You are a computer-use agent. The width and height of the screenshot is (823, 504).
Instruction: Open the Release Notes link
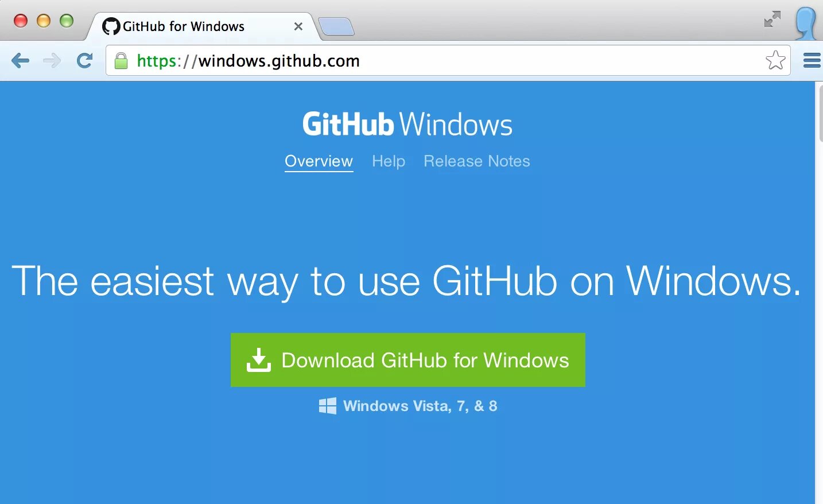pos(477,161)
